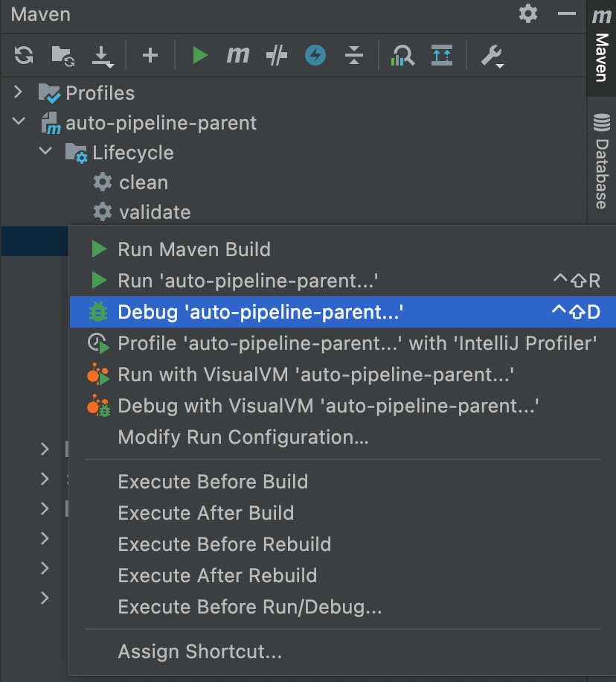Toggle Offline Mode lightning icon
Viewport: 616px width, 682px height.
tap(315, 55)
